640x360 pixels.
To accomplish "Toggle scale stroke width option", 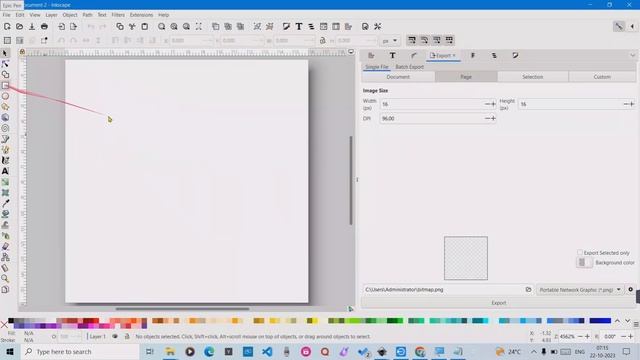I will [412, 40].
